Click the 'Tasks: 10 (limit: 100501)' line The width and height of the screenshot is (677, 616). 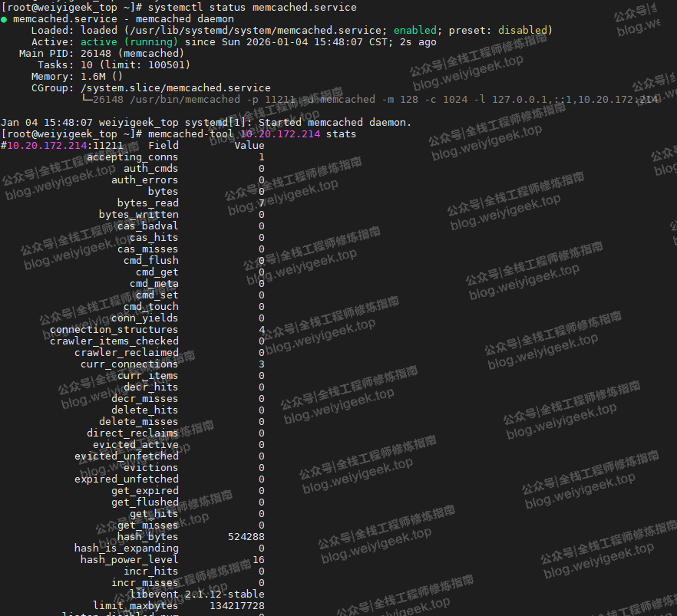114,65
